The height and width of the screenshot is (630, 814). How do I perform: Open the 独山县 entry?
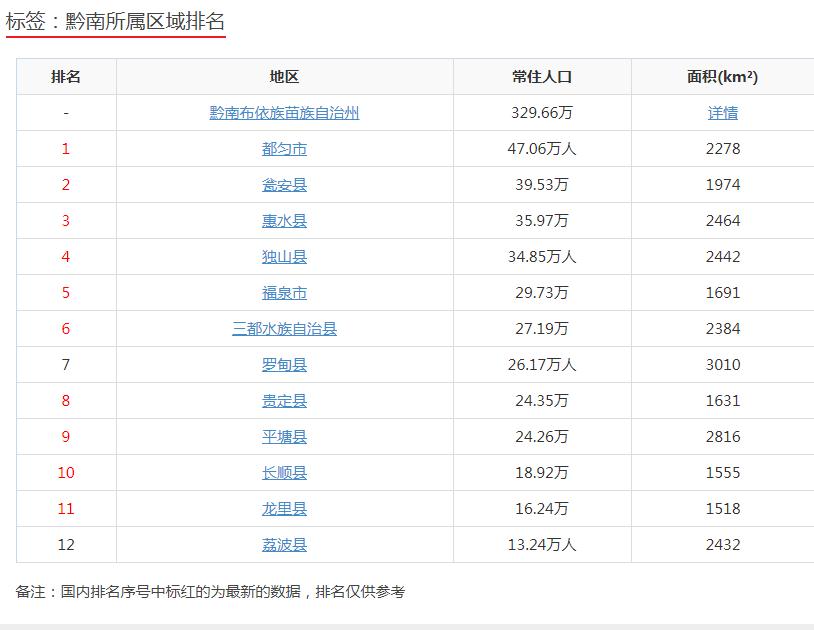click(284, 257)
